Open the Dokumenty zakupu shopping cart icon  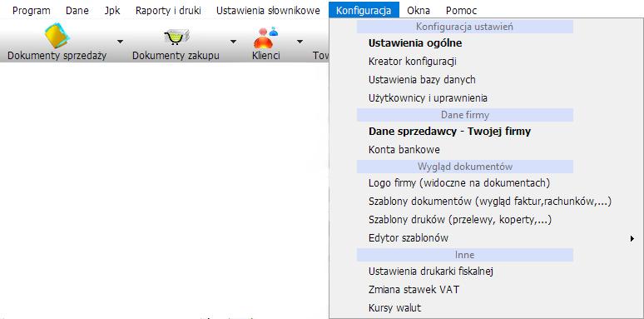pyautogui.click(x=176, y=37)
